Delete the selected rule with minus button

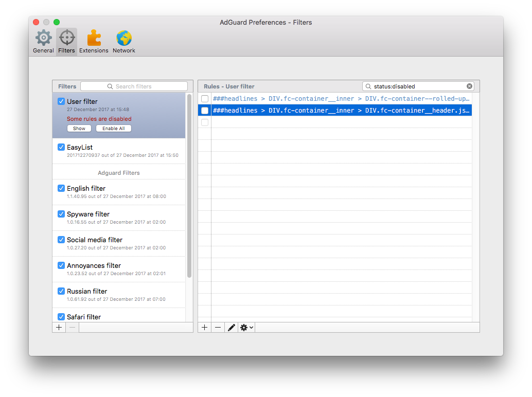coord(218,328)
